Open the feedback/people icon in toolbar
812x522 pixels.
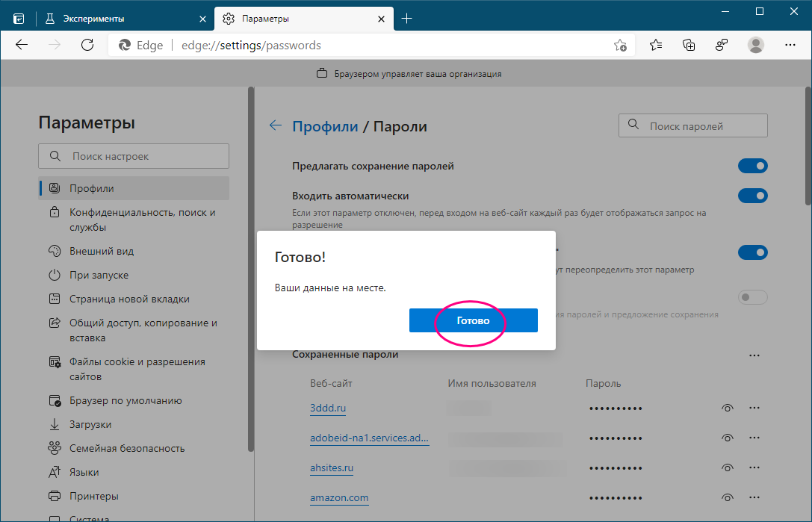(x=722, y=45)
